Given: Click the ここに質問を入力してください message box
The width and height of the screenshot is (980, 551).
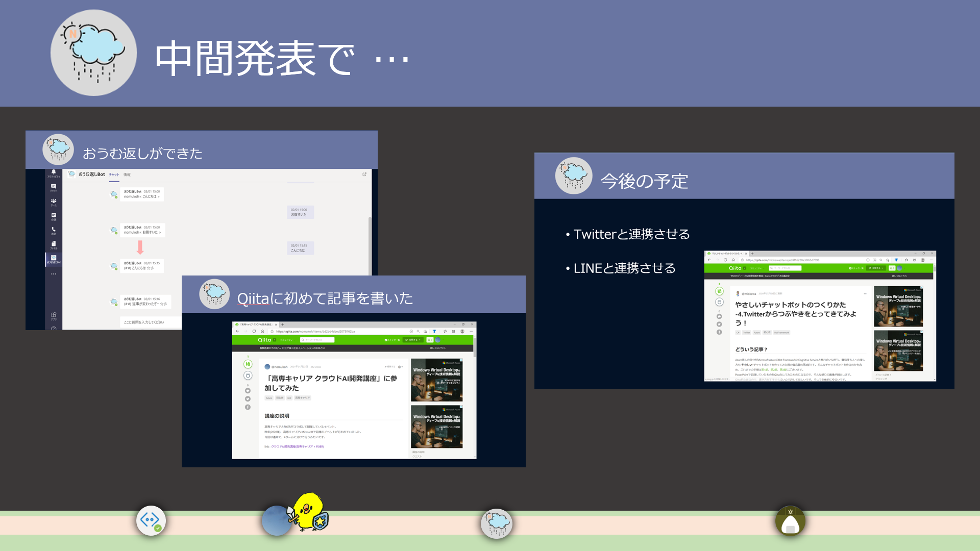Looking at the screenshot, I should [143, 322].
